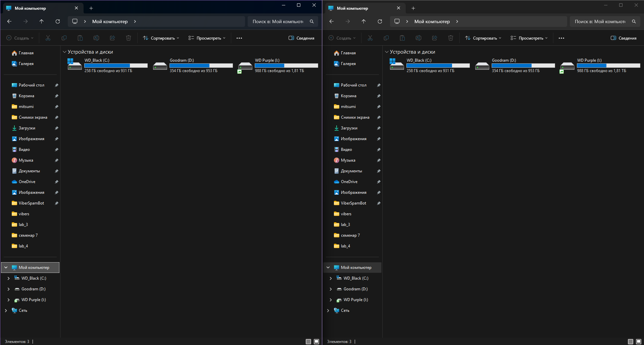Screen dimensions: 644x345
Task: Open the Сортировать dropdown in right window
Action: coord(483,38)
